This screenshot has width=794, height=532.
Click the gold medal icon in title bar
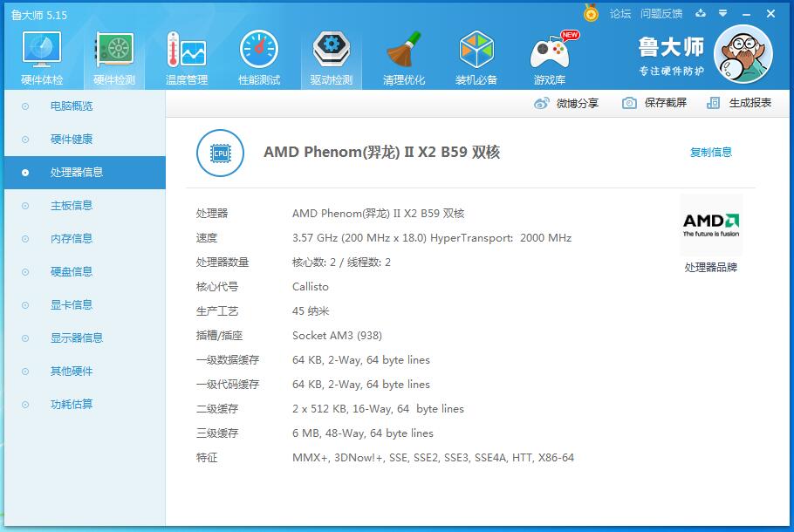[x=591, y=12]
